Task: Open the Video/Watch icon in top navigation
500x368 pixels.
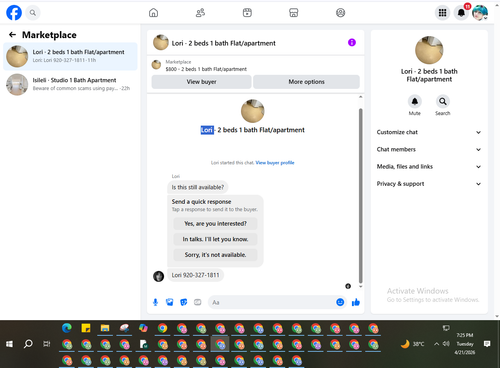Action: click(x=247, y=13)
